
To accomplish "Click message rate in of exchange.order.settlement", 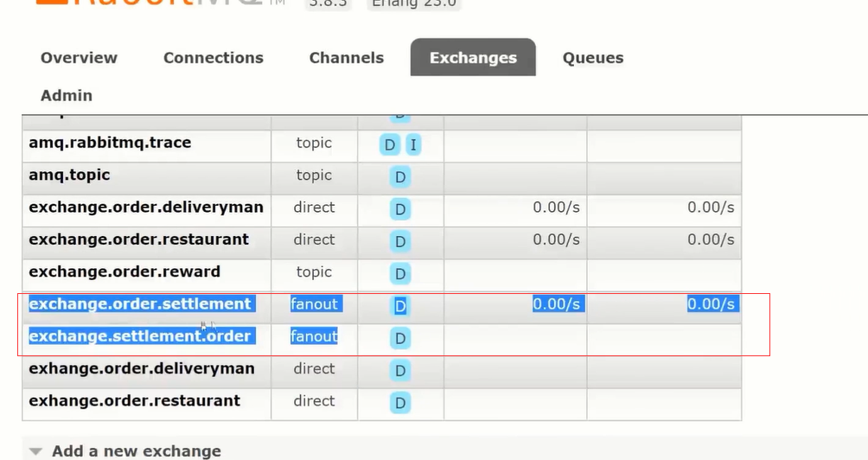I will coord(557,303).
